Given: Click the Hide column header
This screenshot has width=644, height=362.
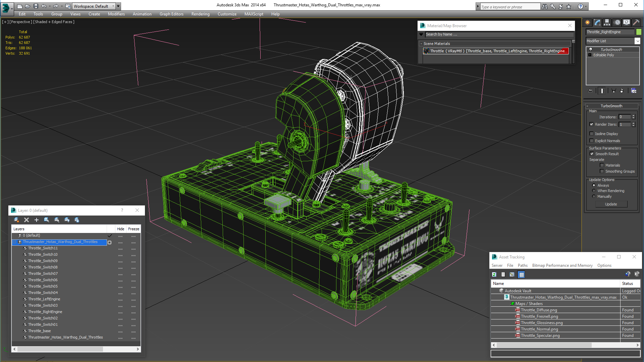Looking at the screenshot, I should [x=120, y=229].
